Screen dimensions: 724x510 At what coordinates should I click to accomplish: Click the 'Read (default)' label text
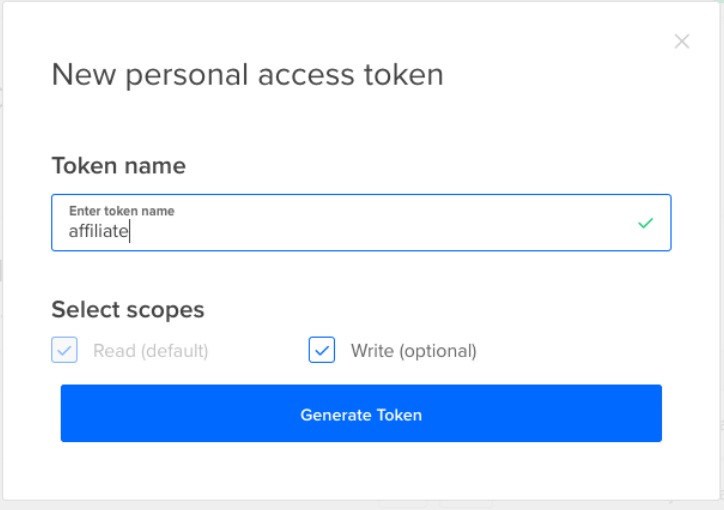[150, 351]
